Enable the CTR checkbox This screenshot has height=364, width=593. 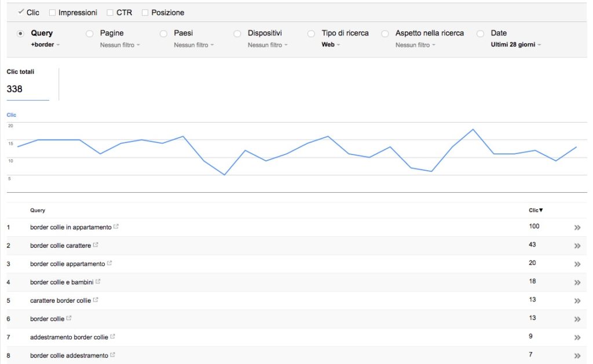pos(110,13)
